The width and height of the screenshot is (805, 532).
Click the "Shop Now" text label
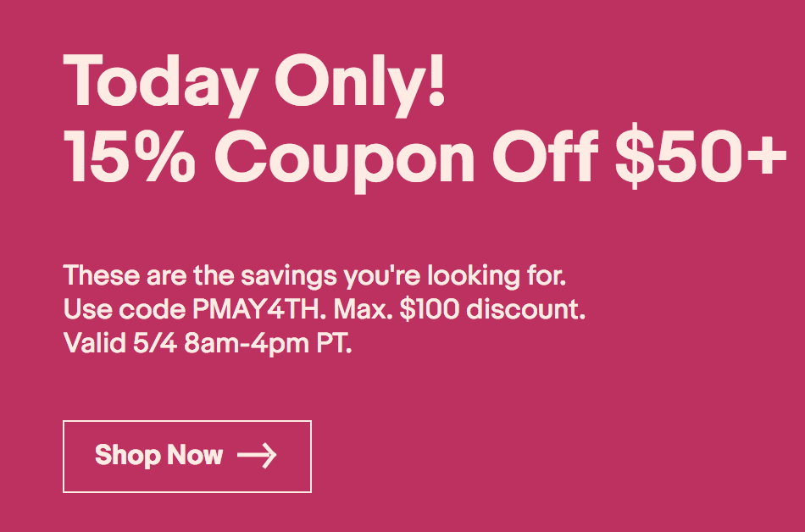tap(158, 456)
